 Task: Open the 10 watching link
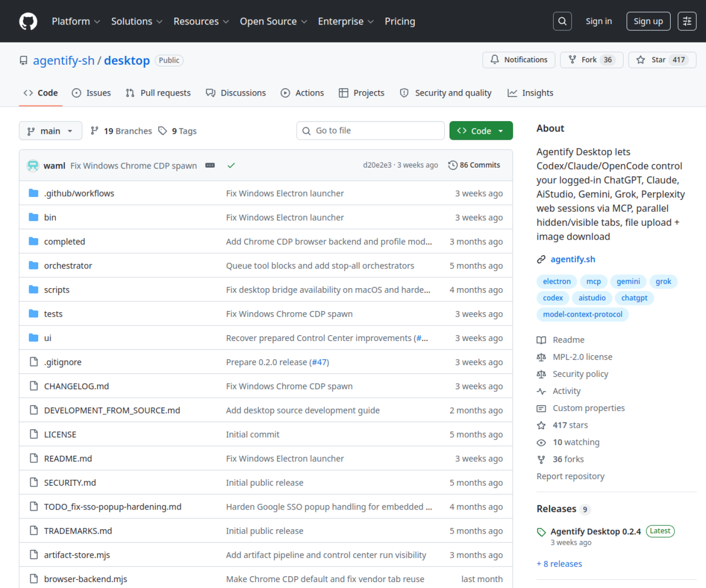tap(568, 442)
